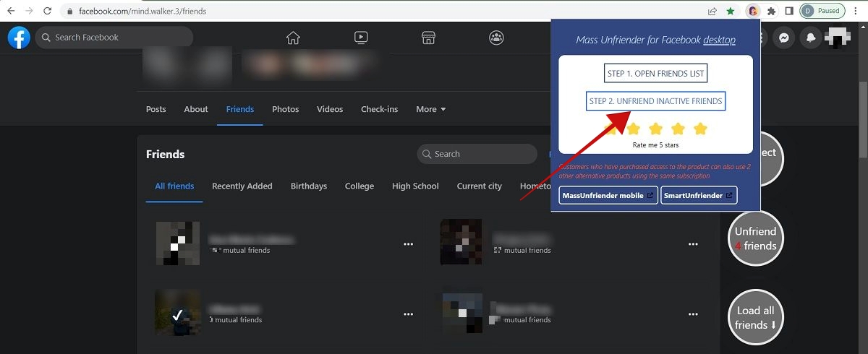
Task: Open the Groups icon in top navigation
Action: 496,38
